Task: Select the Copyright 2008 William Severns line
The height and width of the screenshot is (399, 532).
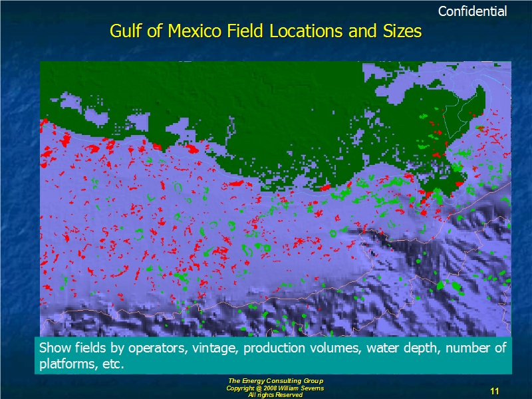Action: 275,388
